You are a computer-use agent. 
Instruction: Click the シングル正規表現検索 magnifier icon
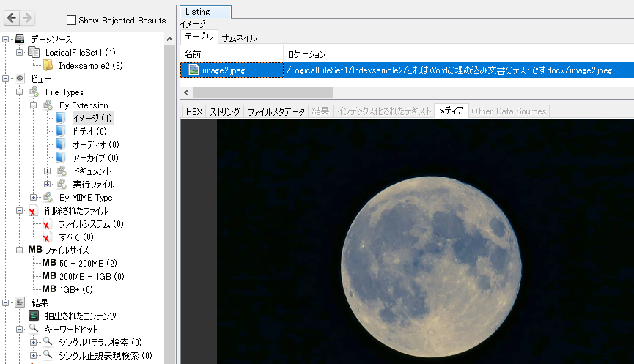click(48, 354)
